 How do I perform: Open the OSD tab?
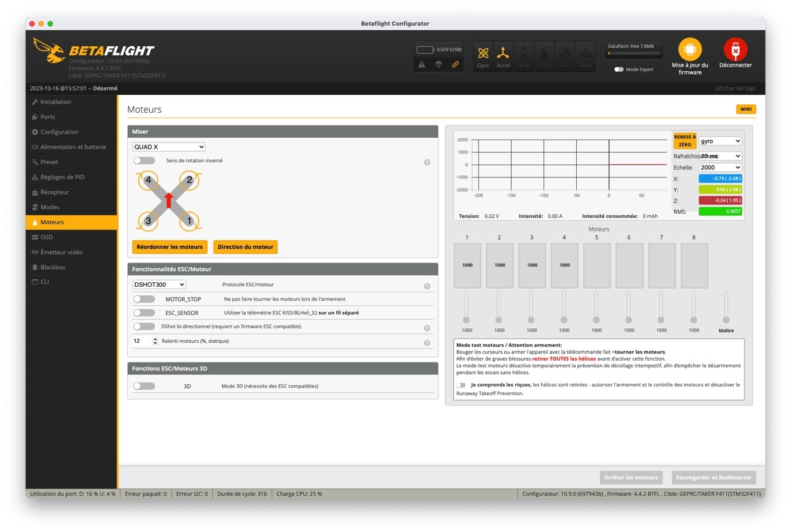tap(71, 237)
